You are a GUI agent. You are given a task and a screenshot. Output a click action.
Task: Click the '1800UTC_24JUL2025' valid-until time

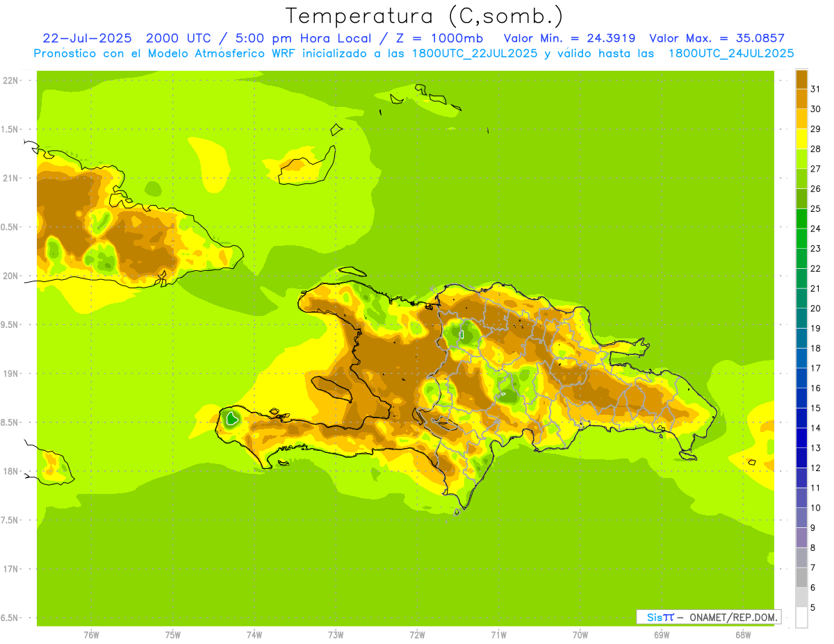pyautogui.click(x=731, y=53)
